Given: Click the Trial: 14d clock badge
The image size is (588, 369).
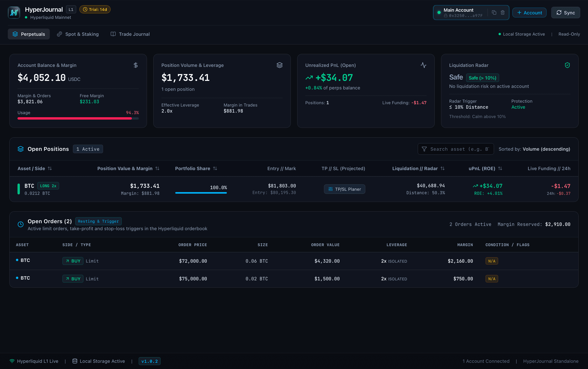Looking at the screenshot, I should tap(95, 10).
